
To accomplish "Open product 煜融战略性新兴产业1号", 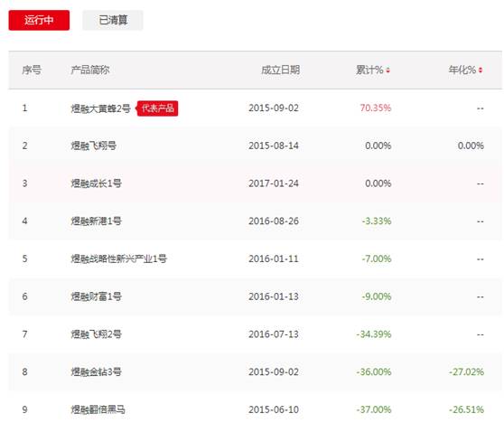I will pos(119,258).
